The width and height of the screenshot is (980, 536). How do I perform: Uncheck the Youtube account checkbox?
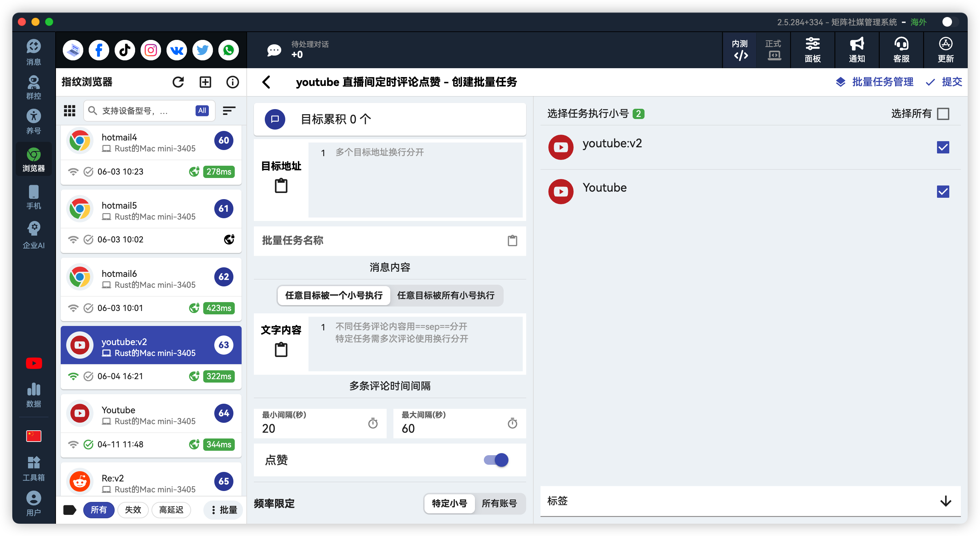[943, 192]
